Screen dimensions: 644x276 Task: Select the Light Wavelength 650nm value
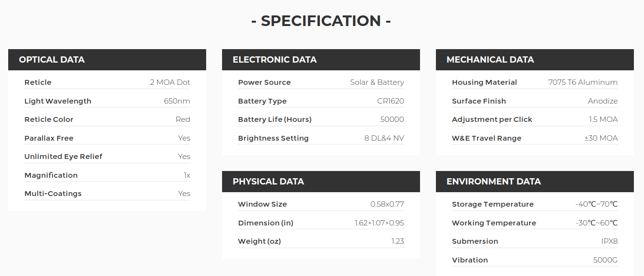[x=177, y=101]
